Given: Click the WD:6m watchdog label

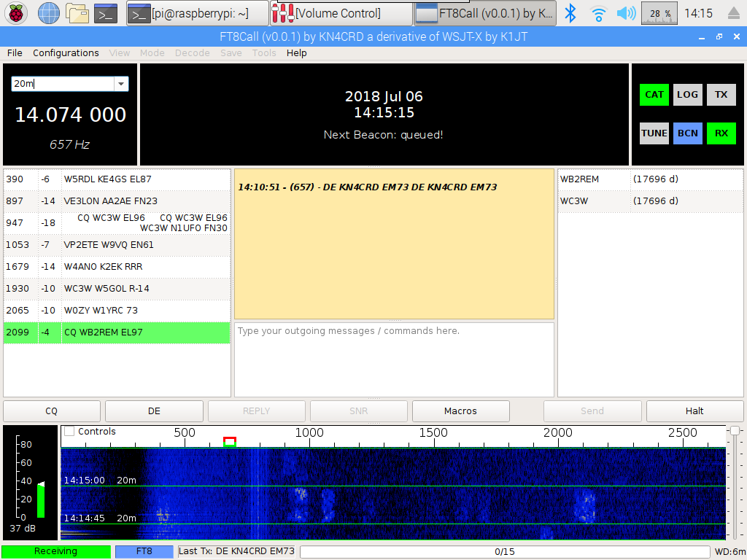Looking at the screenshot, I should click(x=729, y=552).
